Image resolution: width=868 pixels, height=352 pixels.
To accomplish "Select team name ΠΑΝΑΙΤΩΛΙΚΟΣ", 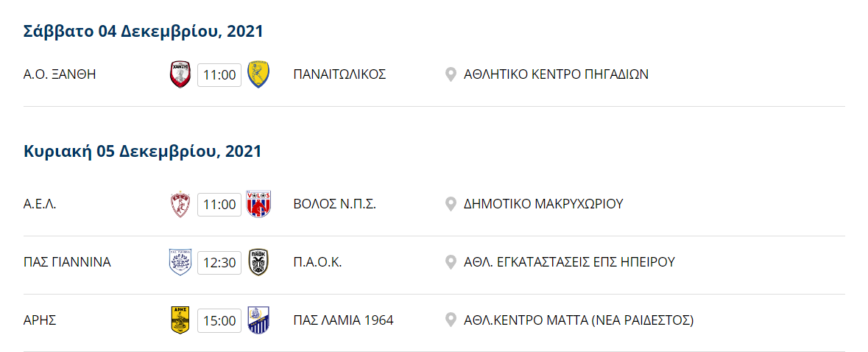I will (339, 74).
